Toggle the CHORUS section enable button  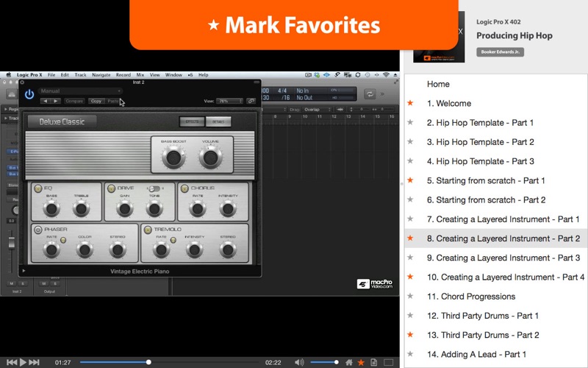(184, 188)
